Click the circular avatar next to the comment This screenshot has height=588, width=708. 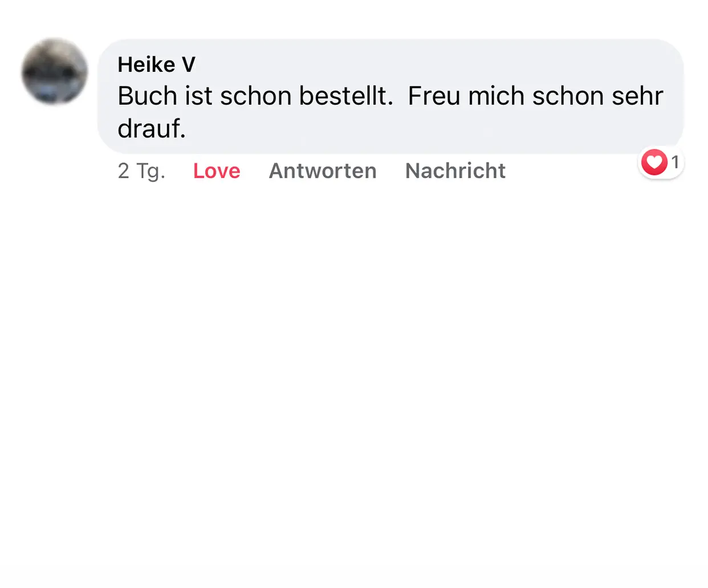(x=54, y=71)
